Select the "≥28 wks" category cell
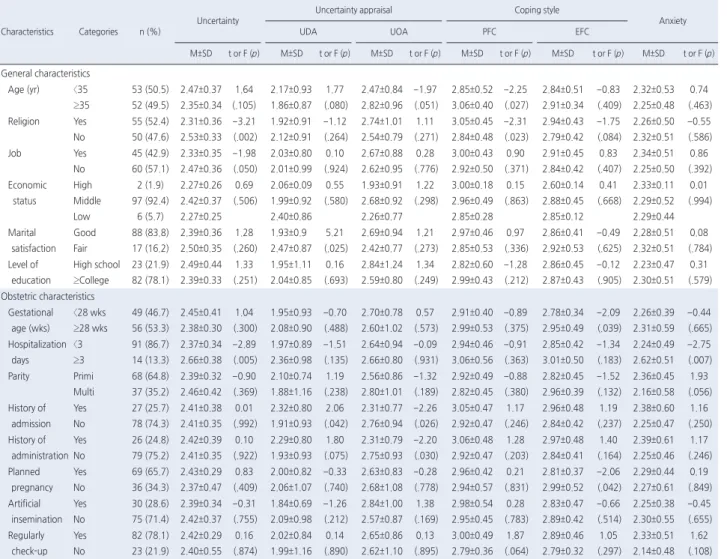 [90, 328]
